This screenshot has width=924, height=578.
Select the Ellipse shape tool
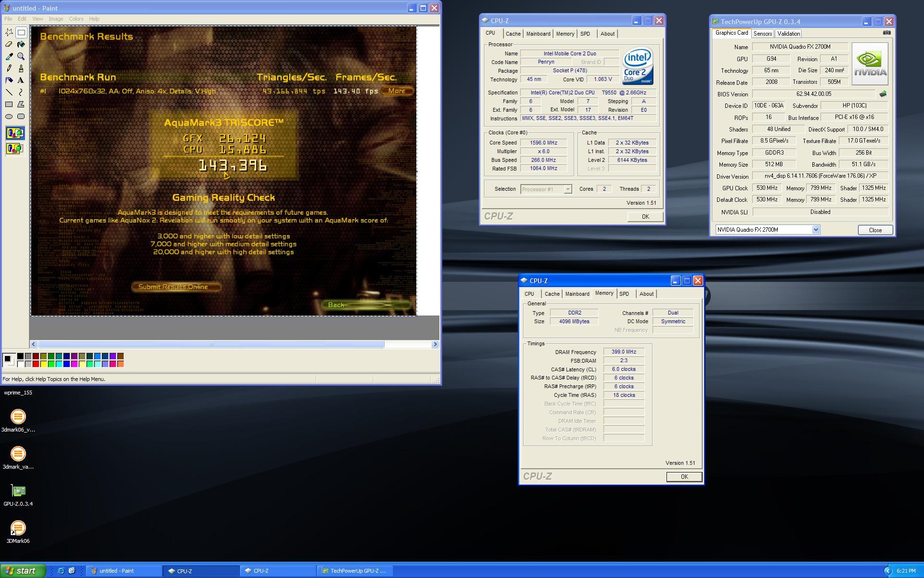[x=9, y=116]
